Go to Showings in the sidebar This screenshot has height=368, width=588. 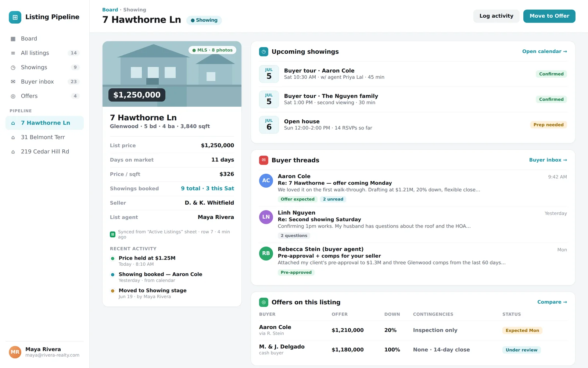click(44, 67)
